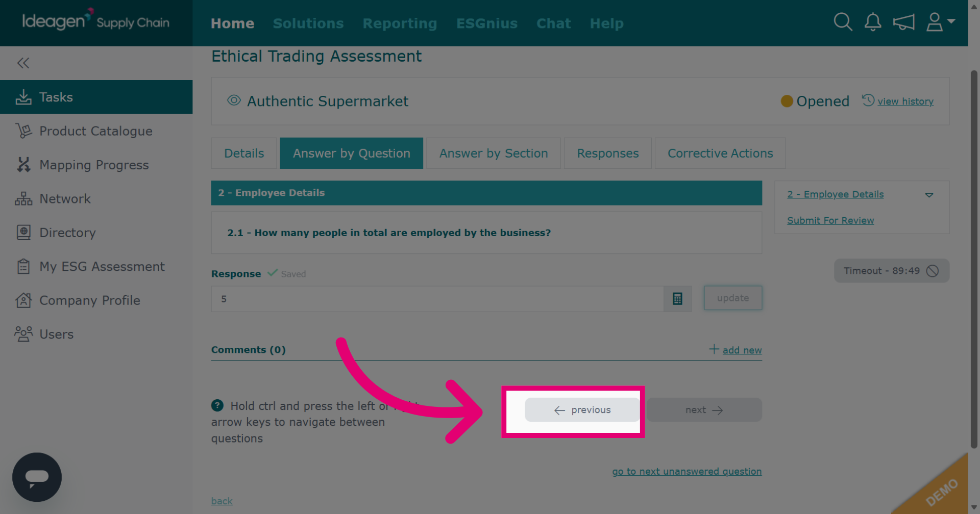Click the update button
The height and width of the screenshot is (514, 980).
(x=733, y=298)
